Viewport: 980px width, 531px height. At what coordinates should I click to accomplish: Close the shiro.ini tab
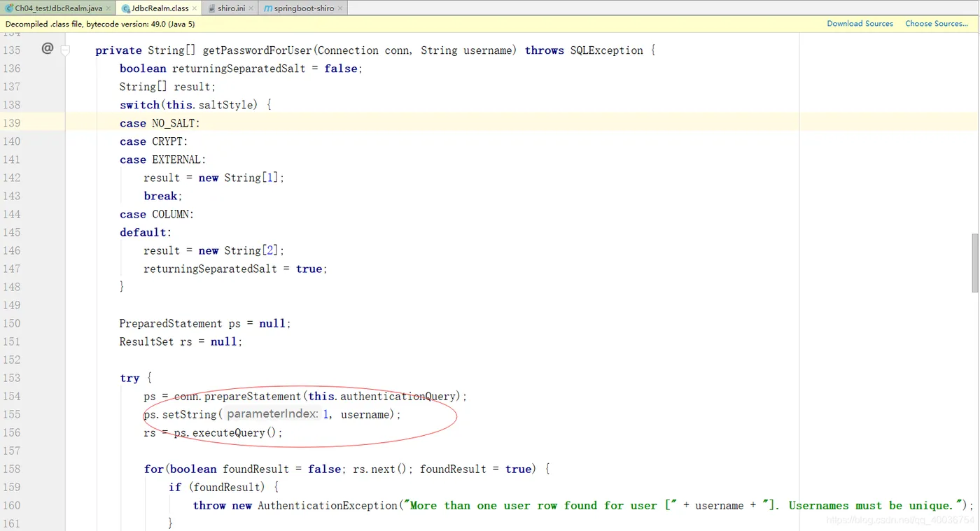click(251, 8)
